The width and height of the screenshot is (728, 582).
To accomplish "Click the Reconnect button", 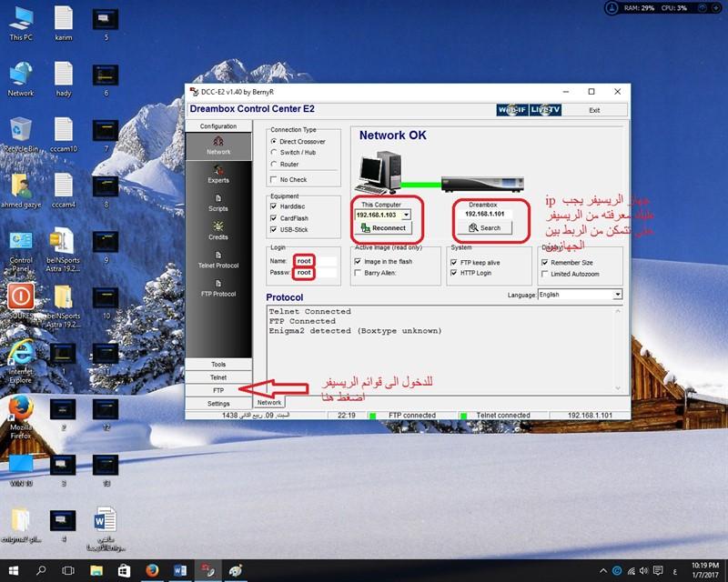I will click(x=383, y=228).
